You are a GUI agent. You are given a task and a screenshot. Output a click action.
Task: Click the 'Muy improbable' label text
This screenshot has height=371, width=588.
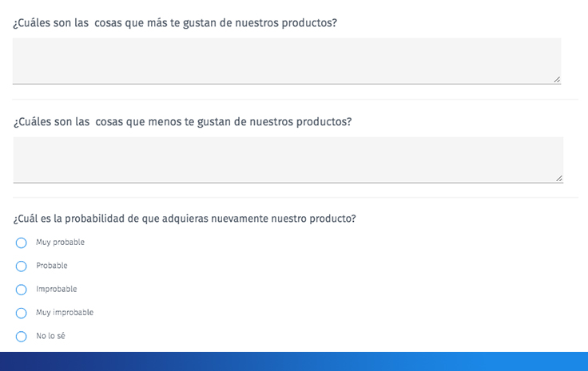pyautogui.click(x=65, y=312)
